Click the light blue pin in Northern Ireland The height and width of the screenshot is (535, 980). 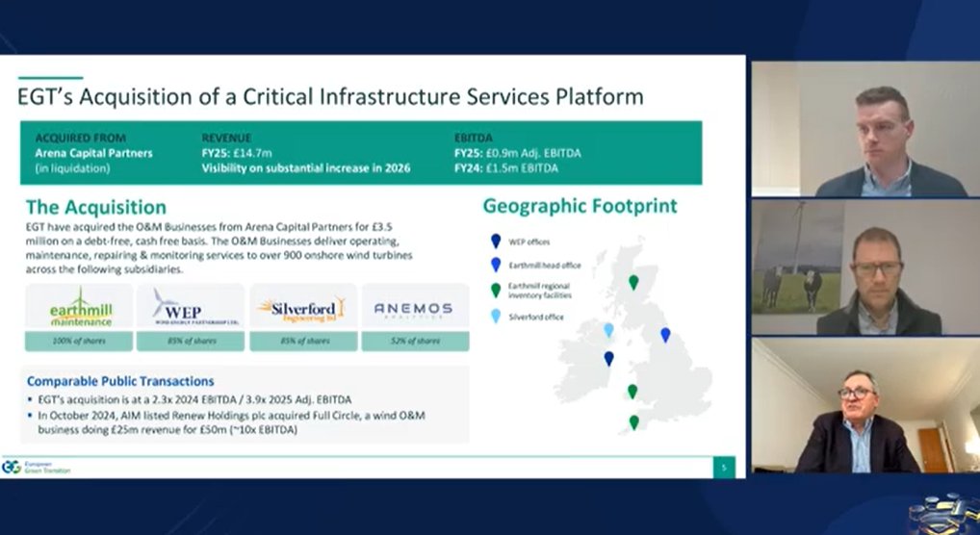(x=608, y=330)
